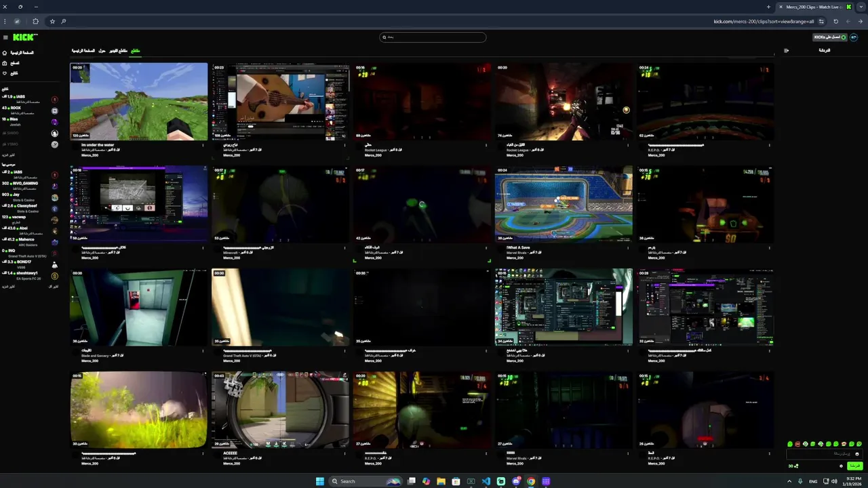Click the 30 KICKs points icon
Screen dimensions: 868x488
[793, 466]
